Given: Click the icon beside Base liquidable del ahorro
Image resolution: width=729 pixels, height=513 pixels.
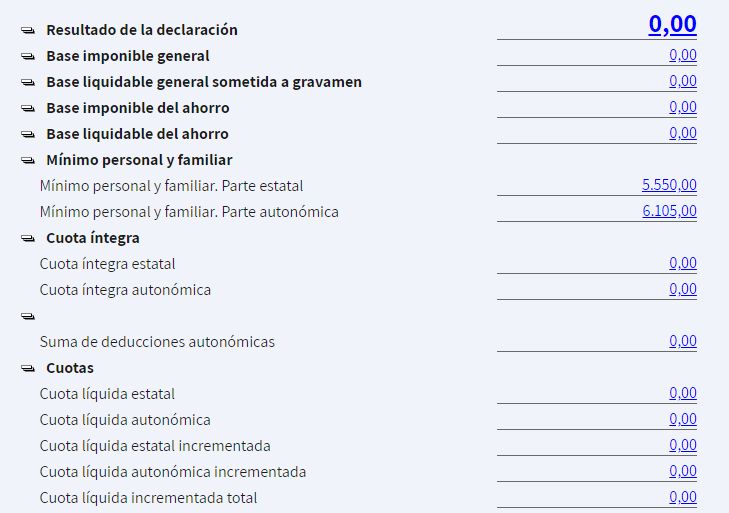Looking at the screenshot, I should click(28, 135).
